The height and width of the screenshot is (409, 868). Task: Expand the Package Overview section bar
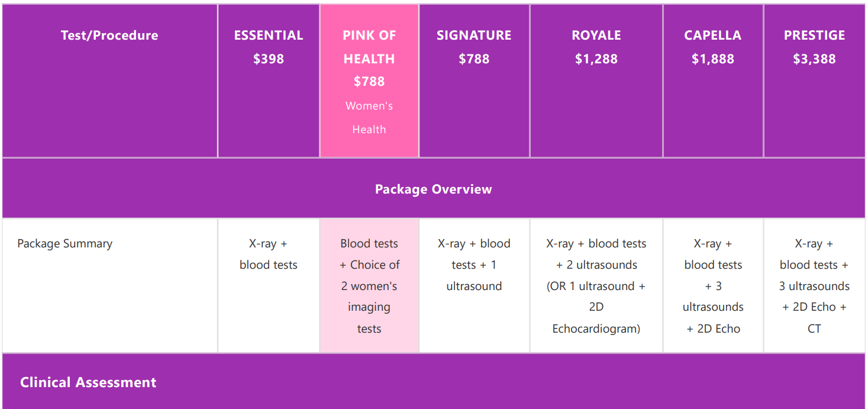pyautogui.click(x=434, y=189)
